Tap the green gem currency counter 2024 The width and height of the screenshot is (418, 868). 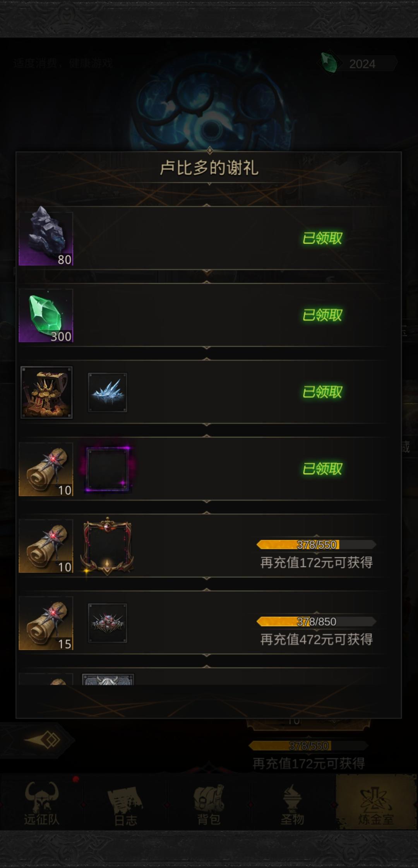(358, 63)
